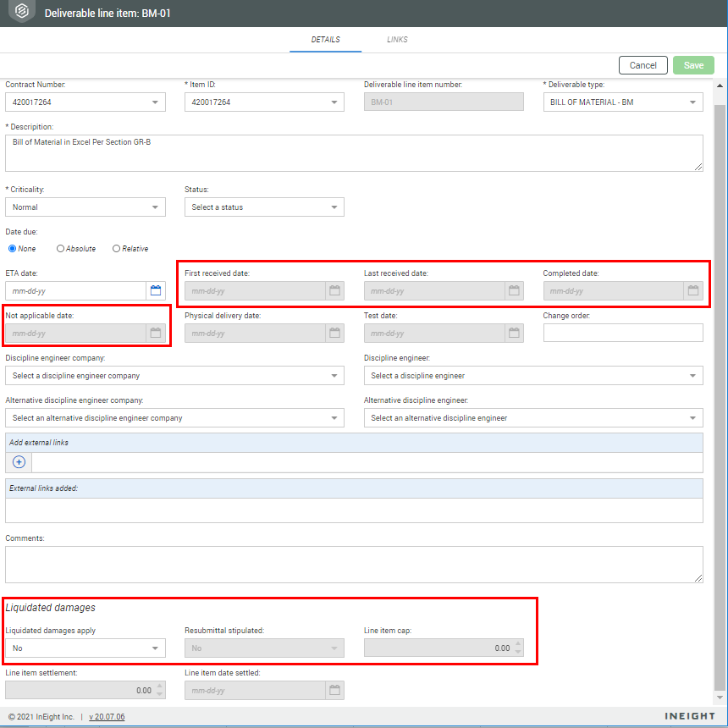728x728 pixels.
Task: Add an external link with plus icon
Action: (x=19, y=462)
